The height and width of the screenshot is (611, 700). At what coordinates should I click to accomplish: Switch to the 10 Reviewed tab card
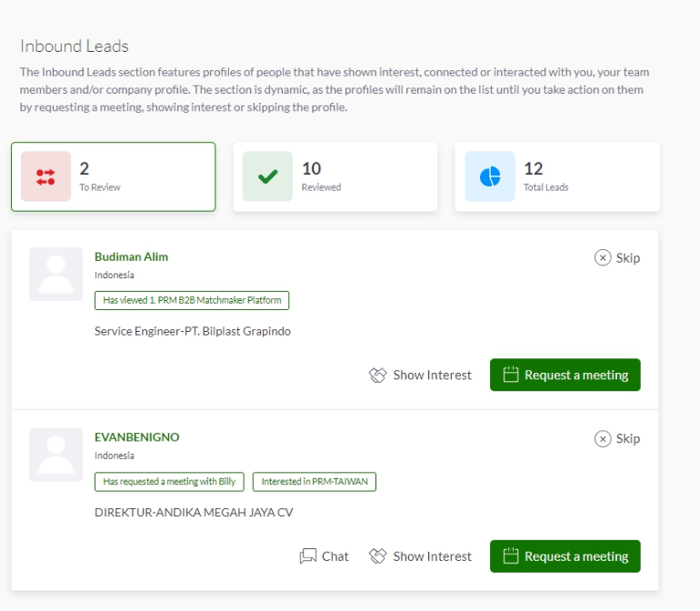tap(335, 176)
